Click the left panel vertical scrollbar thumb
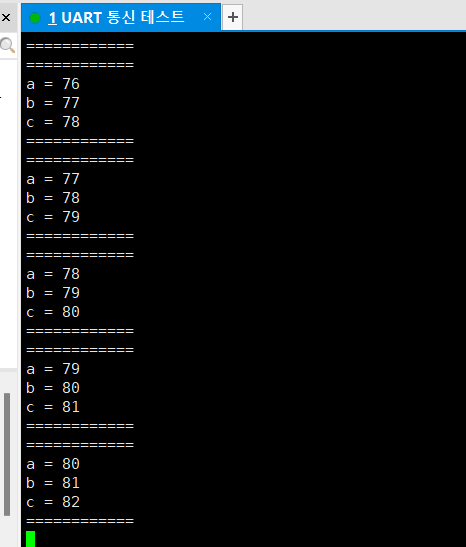 (7, 454)
